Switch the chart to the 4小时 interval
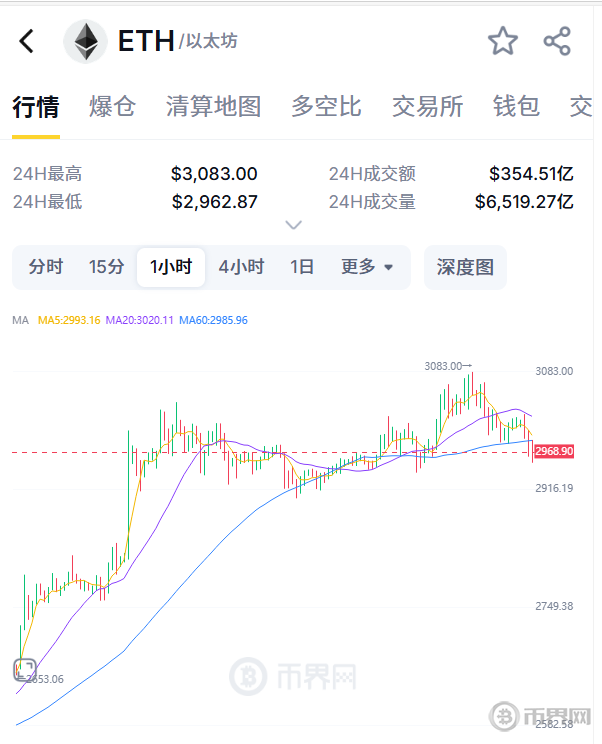This screenshot has width=602, height=744. (241, 267)
